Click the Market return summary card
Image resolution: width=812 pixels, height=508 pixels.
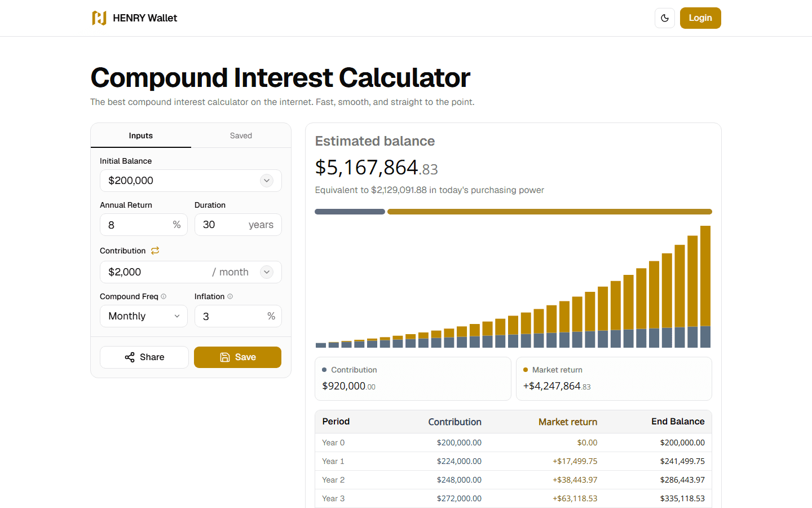614,379
